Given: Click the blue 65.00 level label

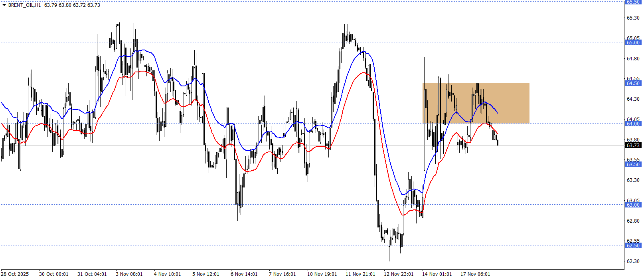Looking at the screenshot, I should tap(633, 42).
